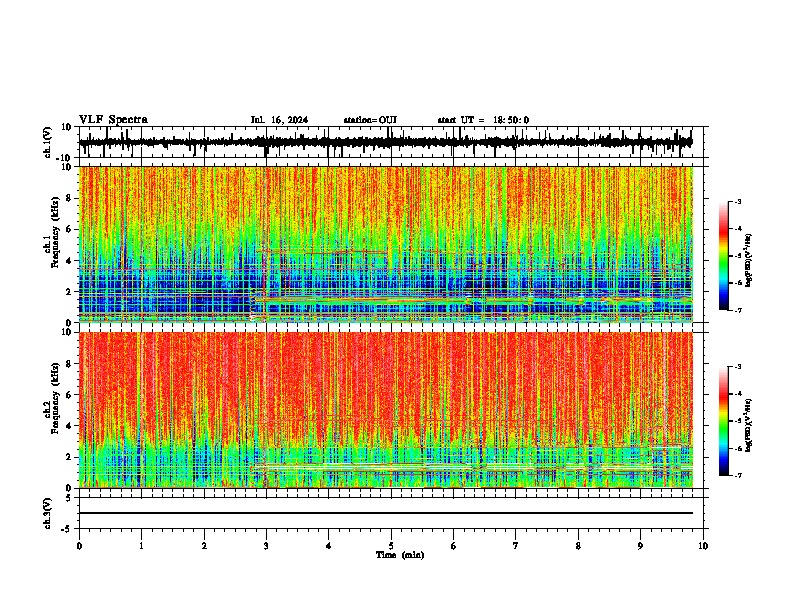Click the "6" tick on the Time axis
This screenshot has width=792, height=612.
(454, 546)
